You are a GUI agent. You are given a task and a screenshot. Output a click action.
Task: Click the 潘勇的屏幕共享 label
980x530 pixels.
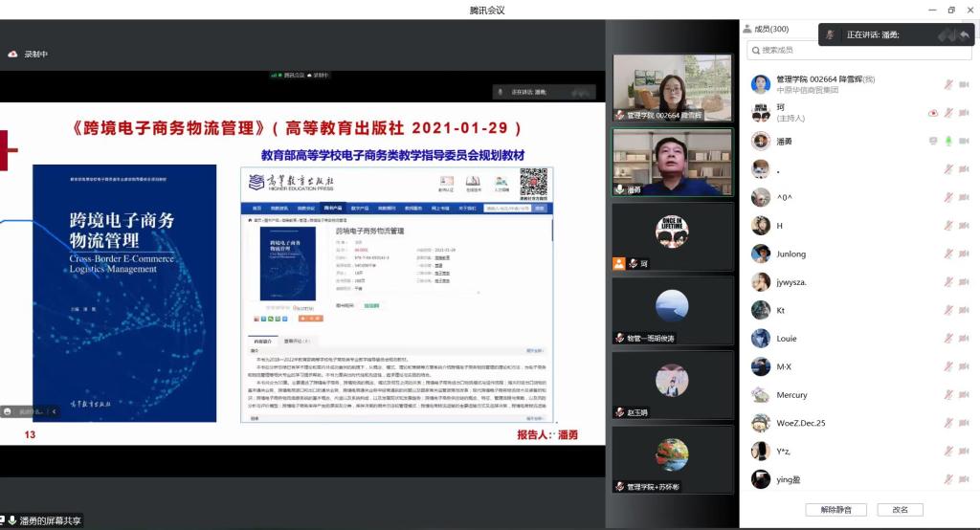pos(50,520)
